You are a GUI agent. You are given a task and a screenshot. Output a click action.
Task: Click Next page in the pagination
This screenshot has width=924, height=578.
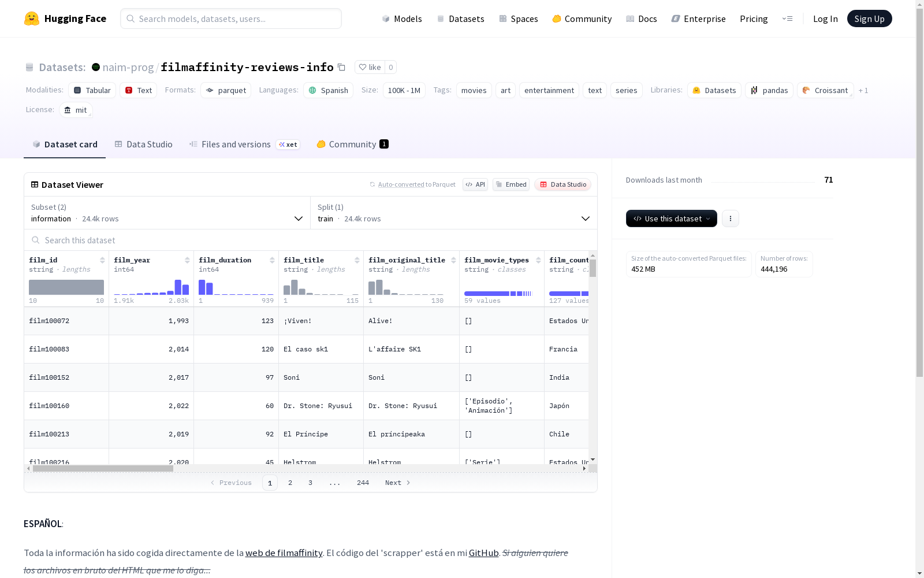point(397,483)
